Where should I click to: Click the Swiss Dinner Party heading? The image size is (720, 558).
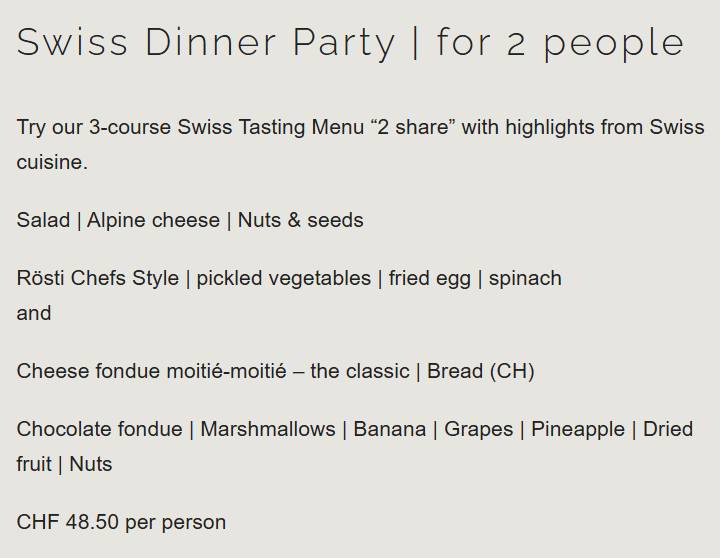[x=350, y=42]
